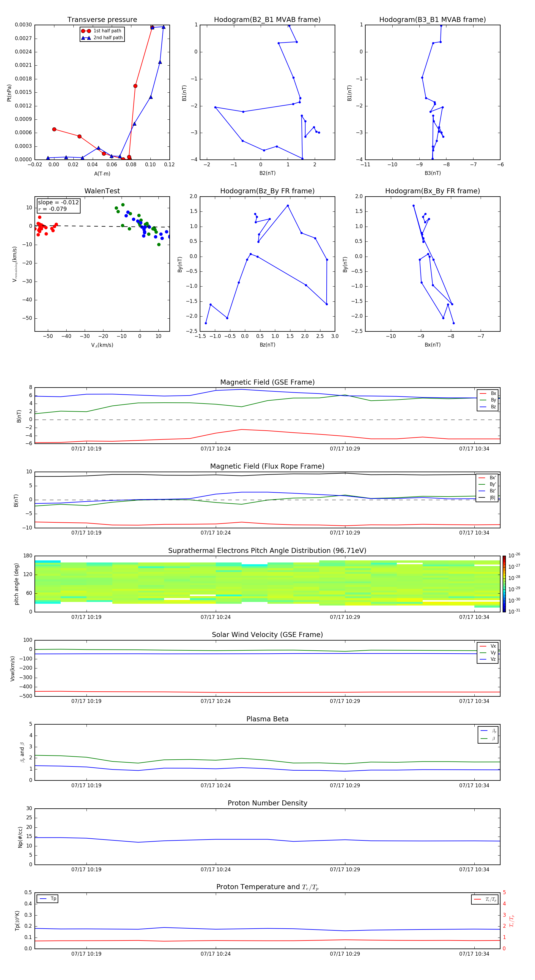Screen dimensions: 535x980
Task: Click the "V_A(km/s)" x-axis label
Action: pos(102,345)
